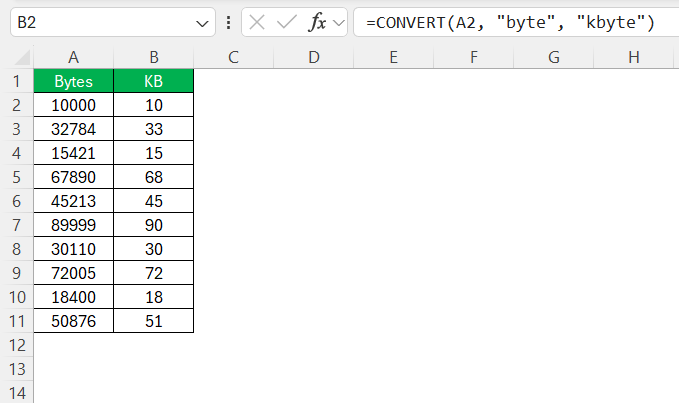
Task: Click the green Bytes header cell
Action: (74, 81)
